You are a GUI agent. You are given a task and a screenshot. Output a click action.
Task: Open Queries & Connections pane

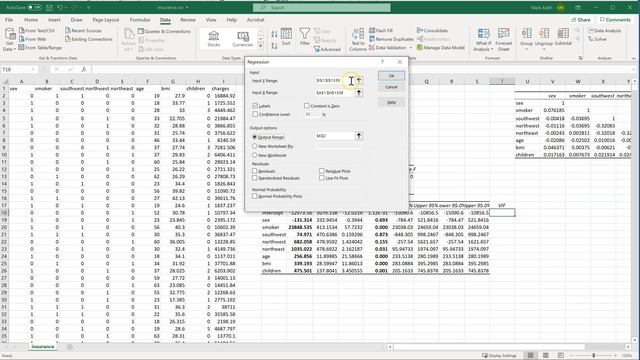[164, 31]
